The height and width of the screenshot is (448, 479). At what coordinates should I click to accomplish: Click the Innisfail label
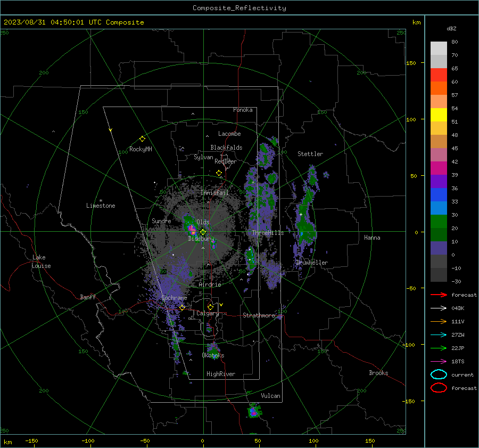tap(215, 193)
